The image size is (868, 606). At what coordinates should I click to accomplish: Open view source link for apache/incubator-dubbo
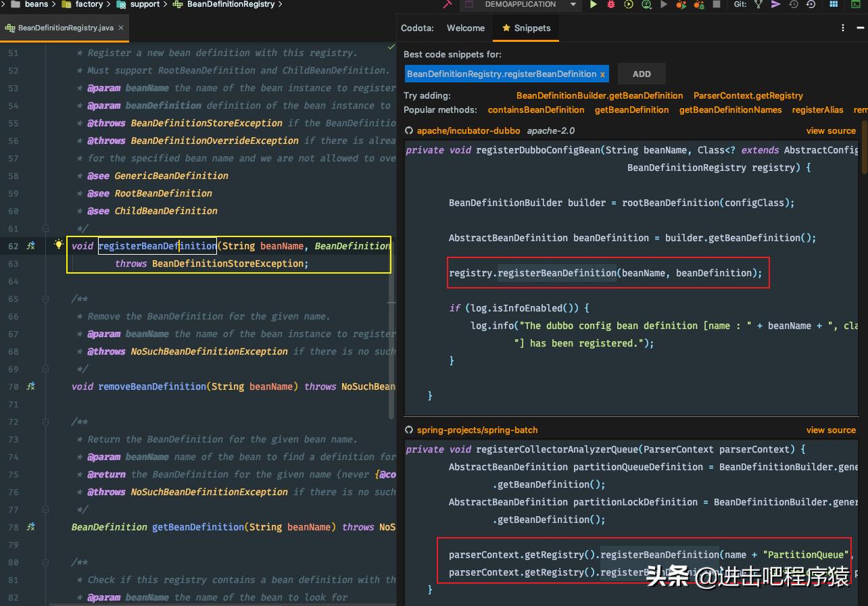[830, 131]
